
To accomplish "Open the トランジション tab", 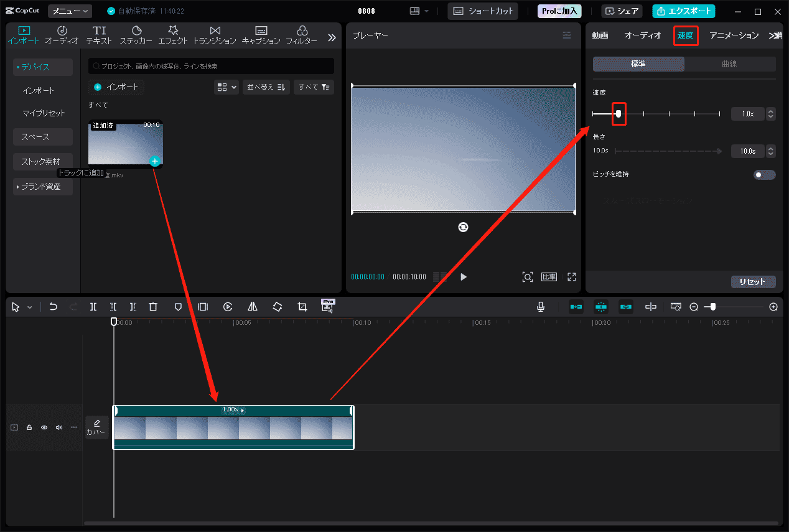I will (x=215, y=35).
